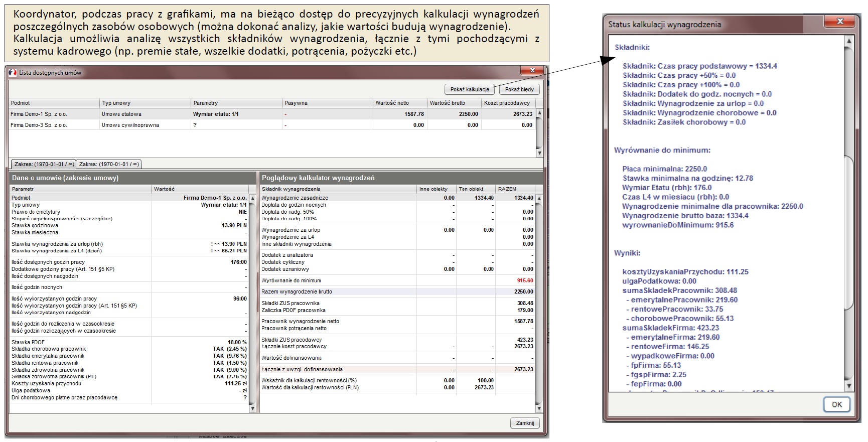Screen dimensions: 868x442
Task: Click the Stawka godzinowa parameter row
Action: [x=129, y=225]
